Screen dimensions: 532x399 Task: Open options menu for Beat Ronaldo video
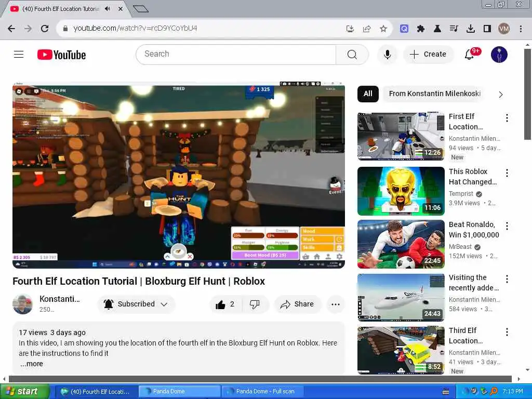[x=507, y=226]
